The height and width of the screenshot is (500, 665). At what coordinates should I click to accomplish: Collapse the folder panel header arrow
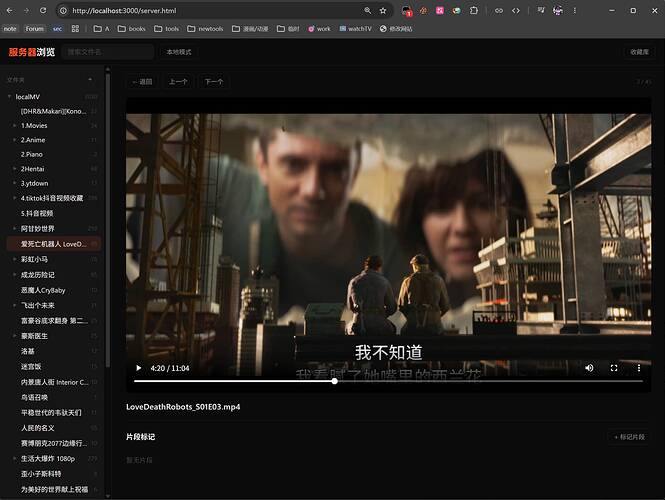point(90,80)
